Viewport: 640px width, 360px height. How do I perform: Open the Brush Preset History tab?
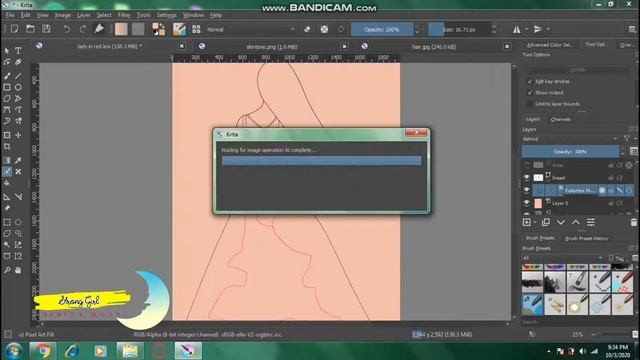(x=587, y=238)
